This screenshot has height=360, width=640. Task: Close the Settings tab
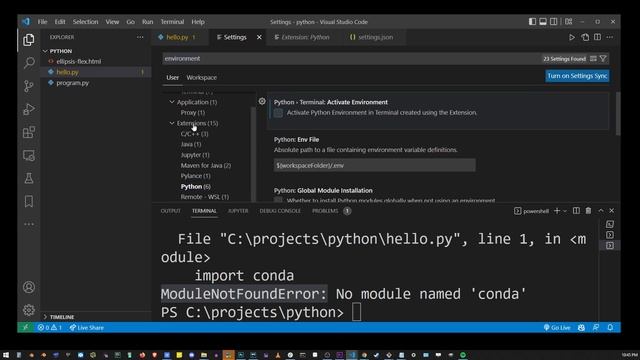coord(259,37)
